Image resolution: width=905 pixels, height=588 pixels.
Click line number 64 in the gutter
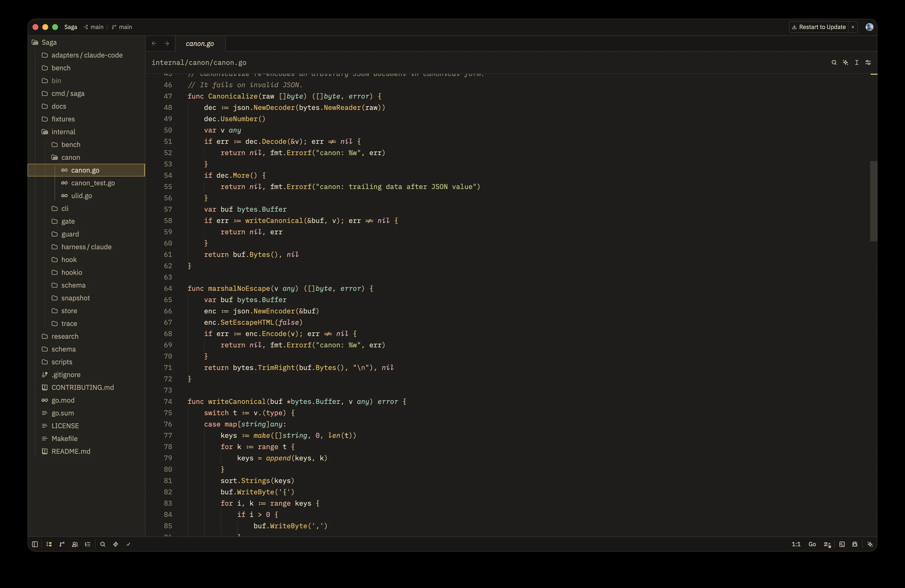click(x=168, y=288)
